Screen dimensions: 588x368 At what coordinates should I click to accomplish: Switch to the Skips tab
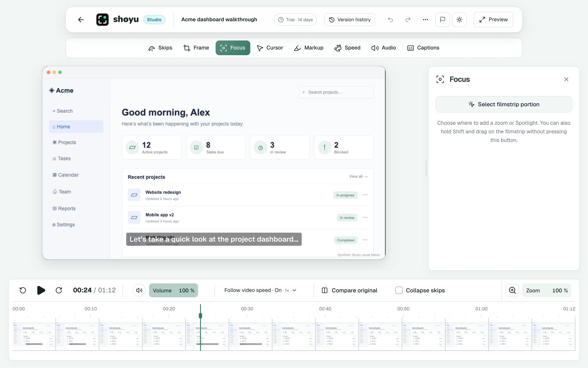[160, 48]
